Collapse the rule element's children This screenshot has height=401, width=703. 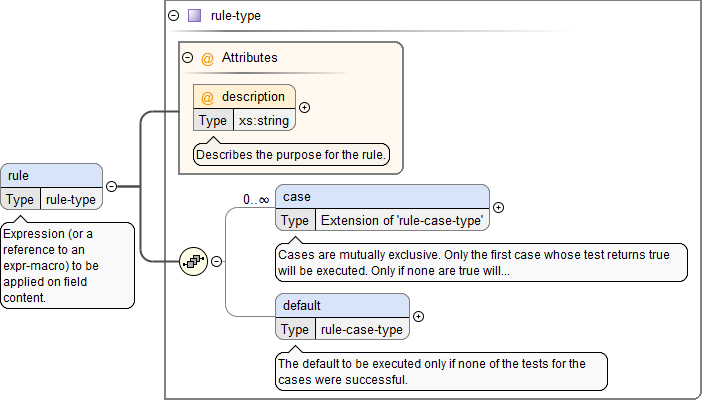coord(111,186)
